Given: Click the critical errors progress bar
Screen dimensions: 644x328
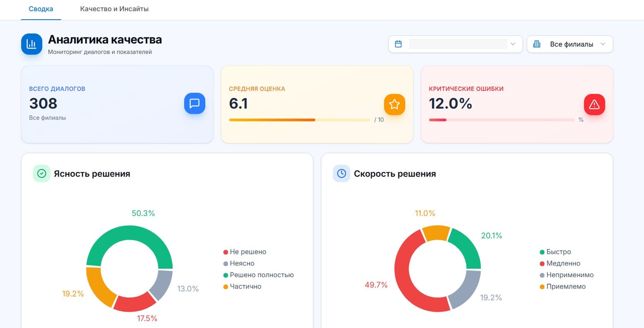Looking at the screenshot, I should (x=501, y=120).
